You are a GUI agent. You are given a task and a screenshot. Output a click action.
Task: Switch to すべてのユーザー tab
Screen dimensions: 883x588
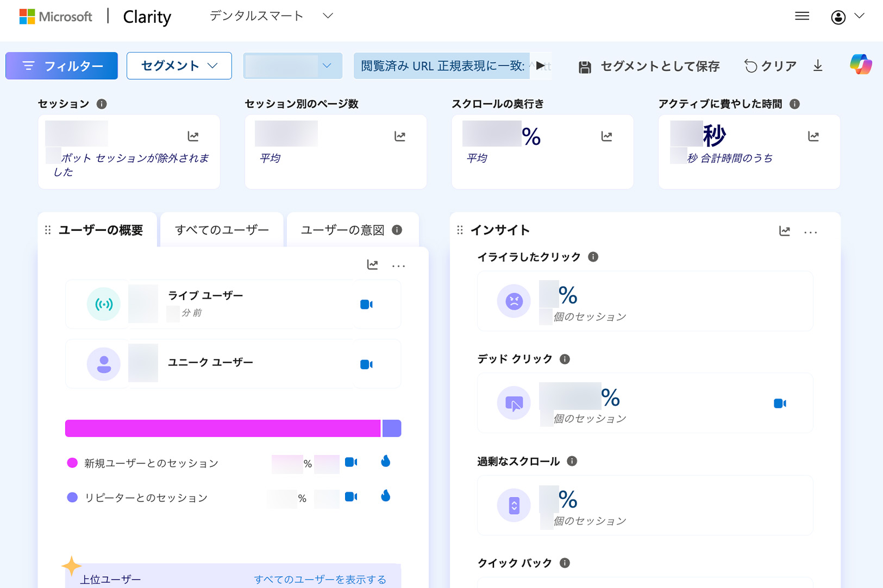(x=222, y=230)
